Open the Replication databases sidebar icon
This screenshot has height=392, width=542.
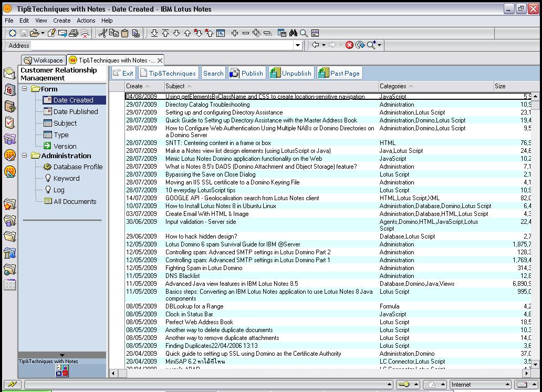click(9, 139)
